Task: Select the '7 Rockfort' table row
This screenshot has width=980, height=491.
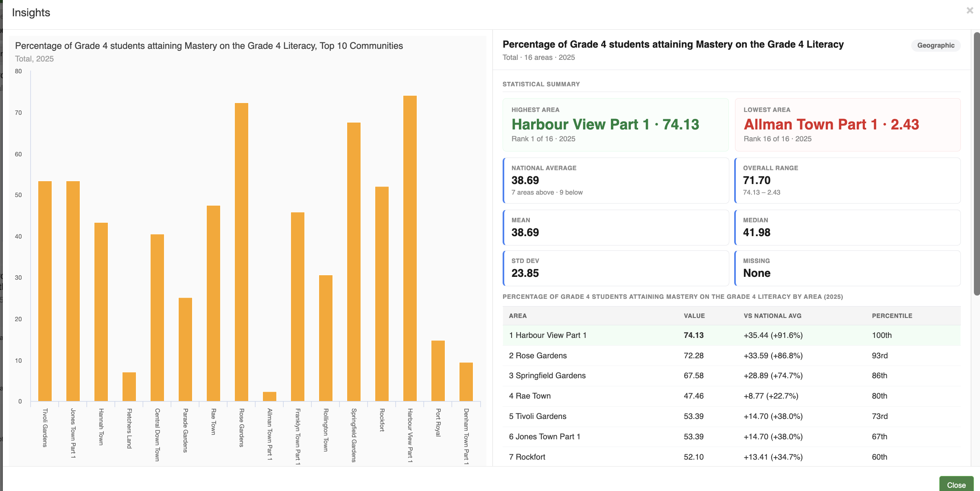Action: [x=732, y=457]
